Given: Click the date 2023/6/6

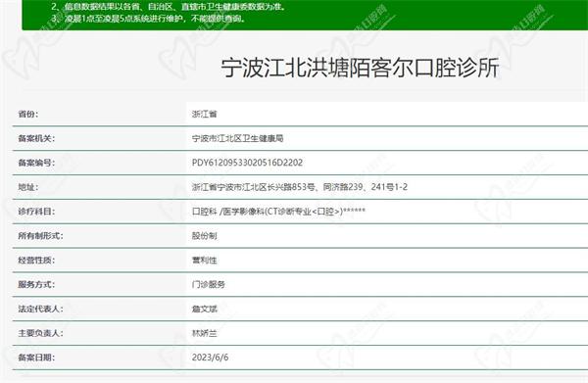Looking at the screenshot, I should (210, 358).
